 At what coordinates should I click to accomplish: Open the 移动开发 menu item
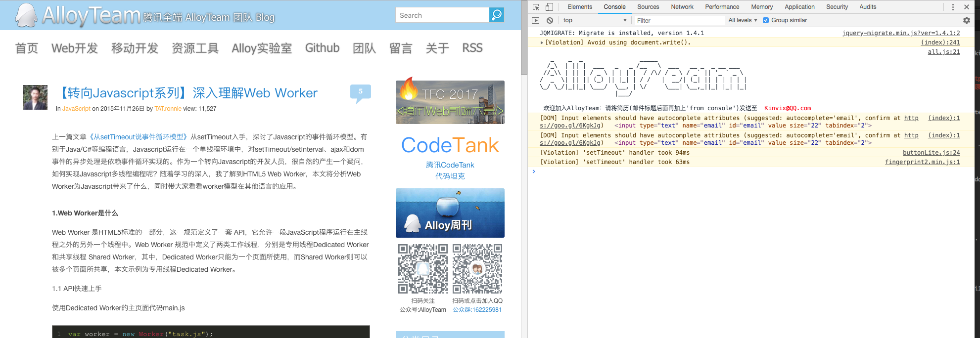135,48
